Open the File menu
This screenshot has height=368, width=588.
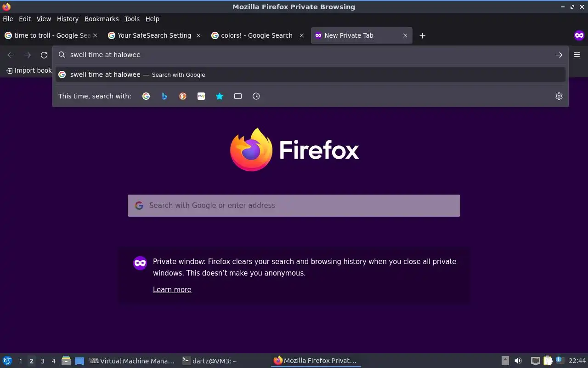click(x=8, y=19)
